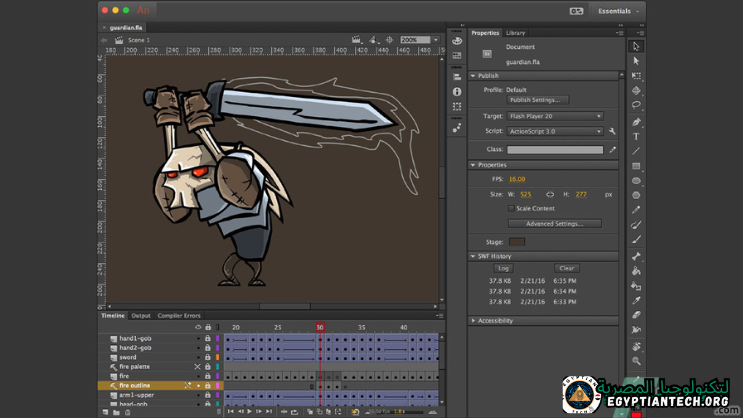This screenshot has width=743, height=418.
Task: Pick the Pen tool
Action: click(636, 121)
